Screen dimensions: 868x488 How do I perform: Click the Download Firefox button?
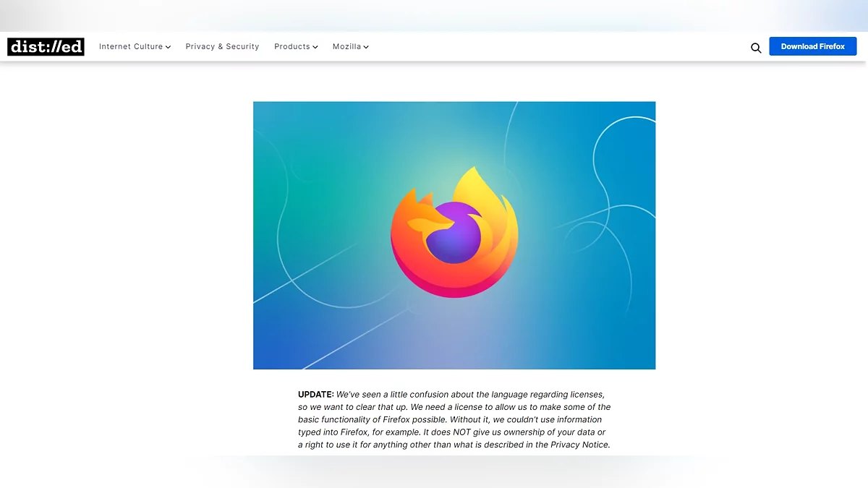click(812, 46)
